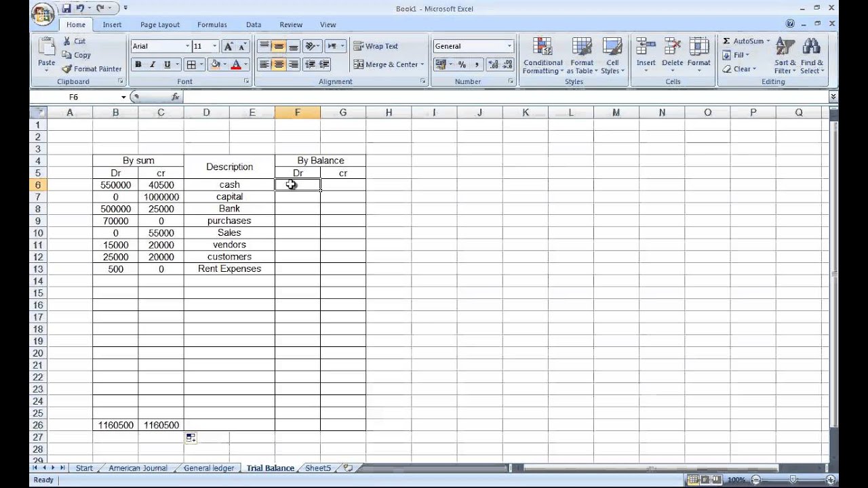
Task: Toggle Underline formatting
Action: point(167,64)
